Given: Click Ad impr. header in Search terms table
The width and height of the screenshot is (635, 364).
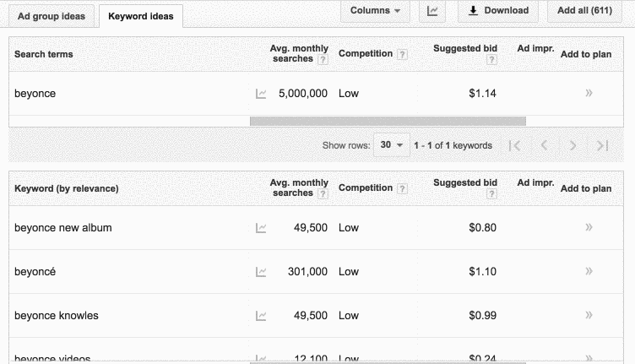Looking at the screenshot, I should pos(535,49).
